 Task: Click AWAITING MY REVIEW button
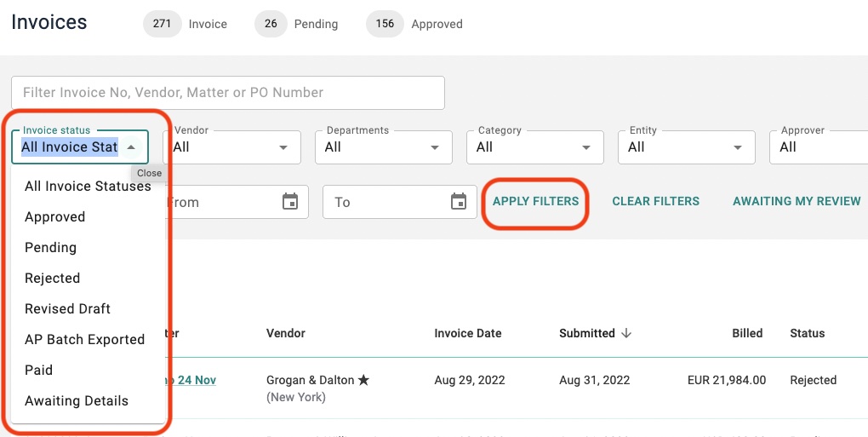click(x=797, y=202)
